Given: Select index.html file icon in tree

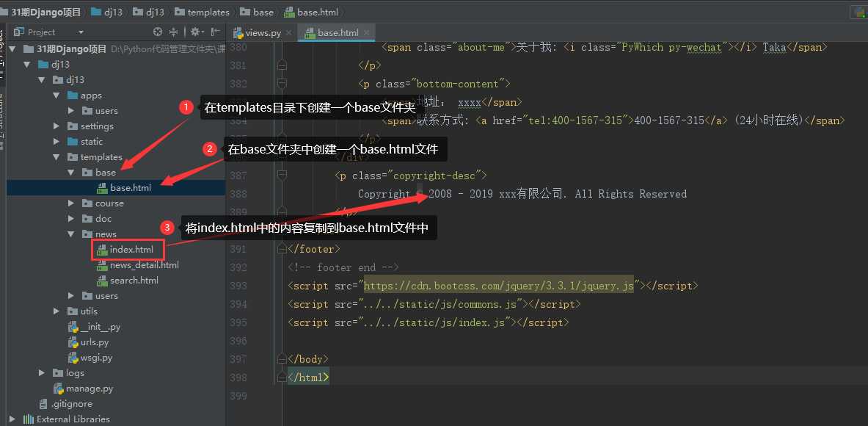Looking at the screenshot, I should [102, 250].
